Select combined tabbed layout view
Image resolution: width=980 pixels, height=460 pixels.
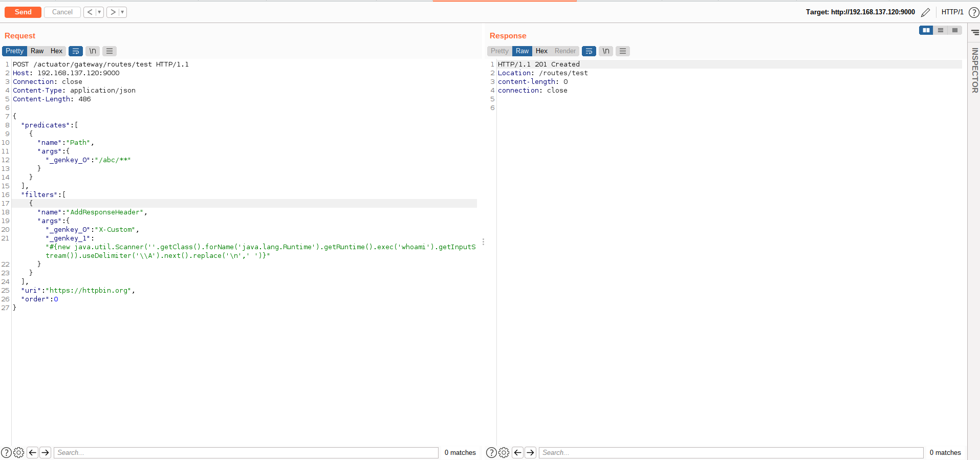955,30
